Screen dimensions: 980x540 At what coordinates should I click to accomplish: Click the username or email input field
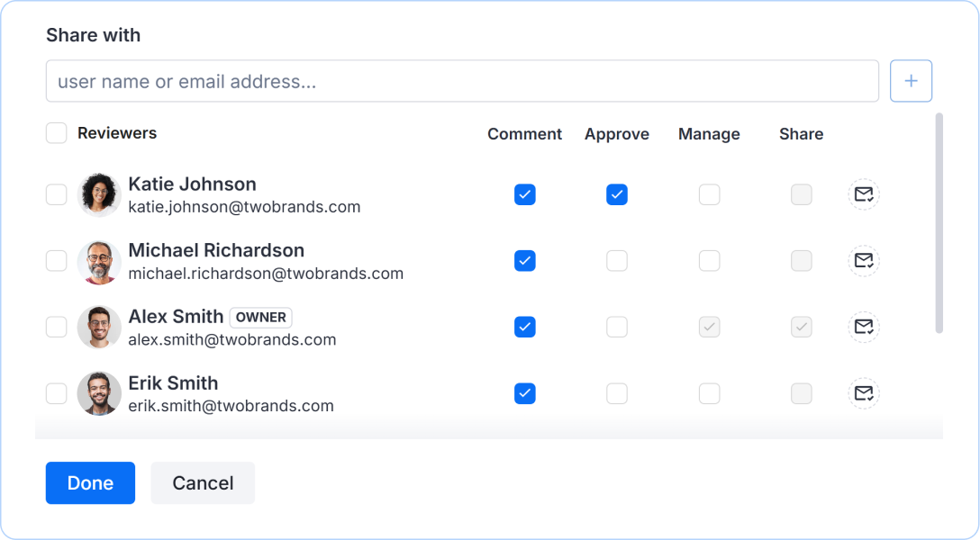pos(463,80)
